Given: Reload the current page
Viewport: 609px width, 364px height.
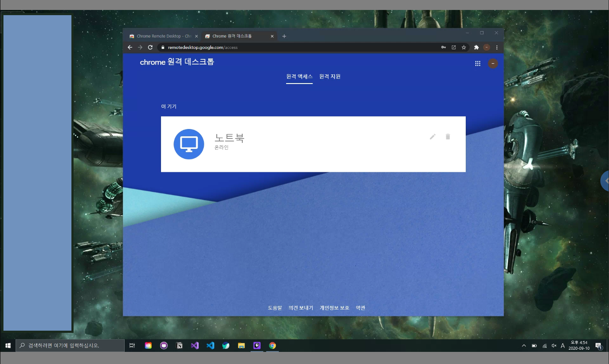Looking at the screenshot, I should click(x=150, y=47).
